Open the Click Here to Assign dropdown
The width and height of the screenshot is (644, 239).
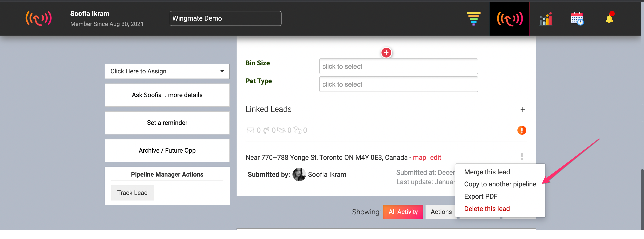[167, 71]
